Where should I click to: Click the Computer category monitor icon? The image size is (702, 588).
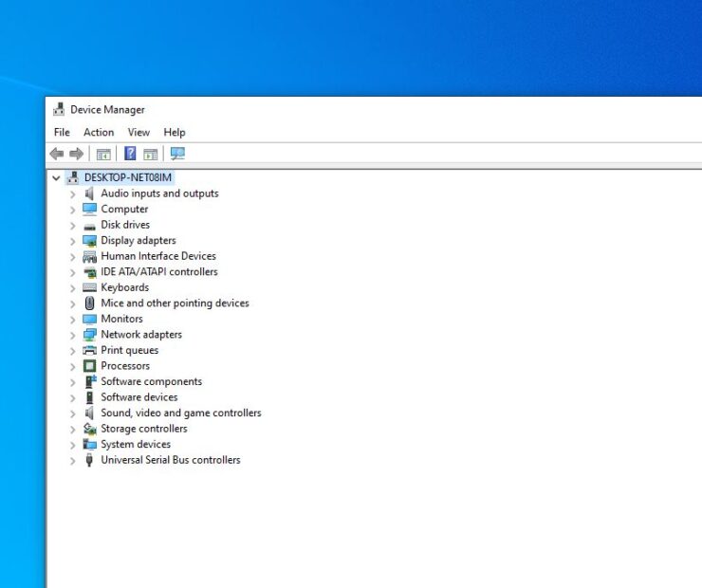89,209
